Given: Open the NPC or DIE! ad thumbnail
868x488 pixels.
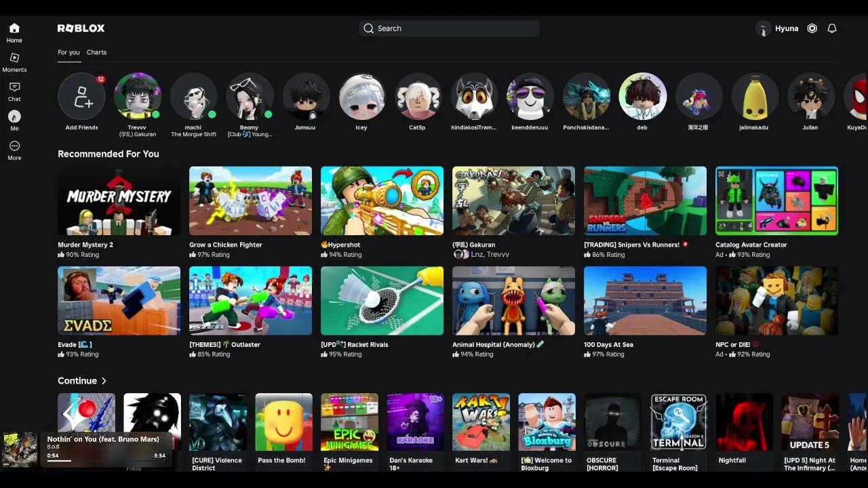Looking at the screenshot, I should [x=776, y=300].
